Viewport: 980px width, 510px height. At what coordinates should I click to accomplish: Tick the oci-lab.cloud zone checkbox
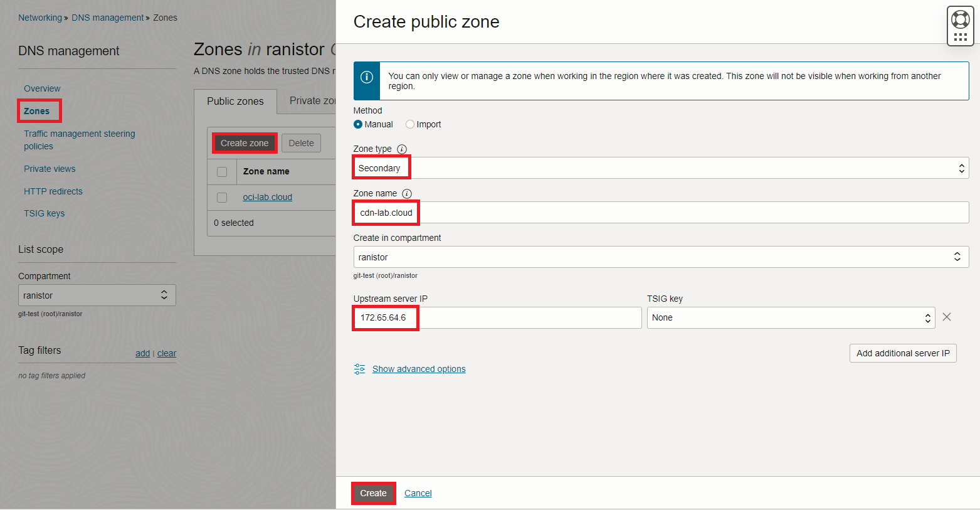click(222, 198)
